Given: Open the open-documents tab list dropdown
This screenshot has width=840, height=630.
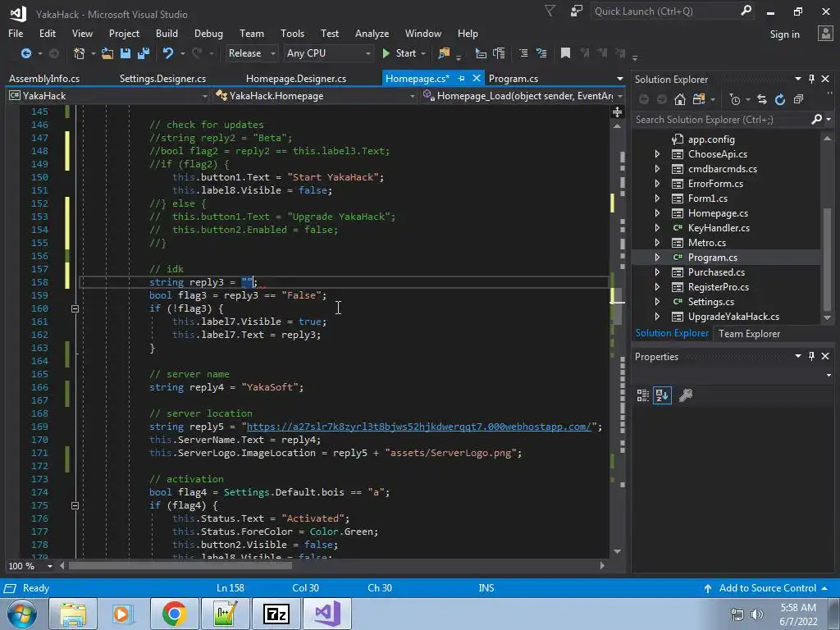Looking at the screenshot, I should tap(620, 79).
